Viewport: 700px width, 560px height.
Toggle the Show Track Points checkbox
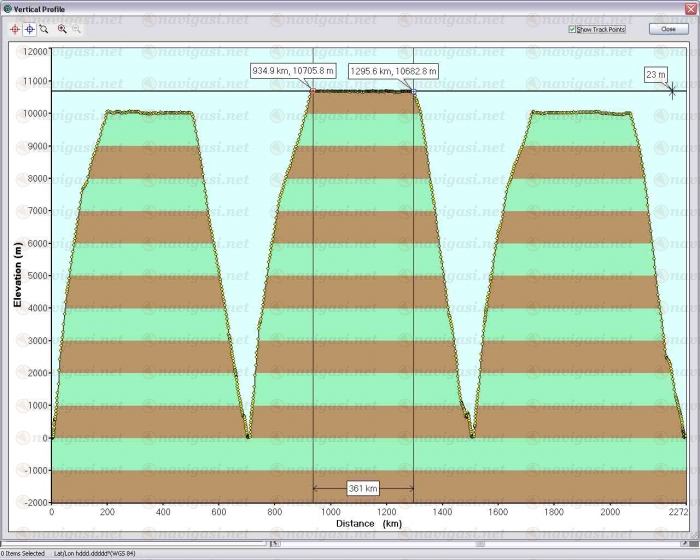[572, 30]
